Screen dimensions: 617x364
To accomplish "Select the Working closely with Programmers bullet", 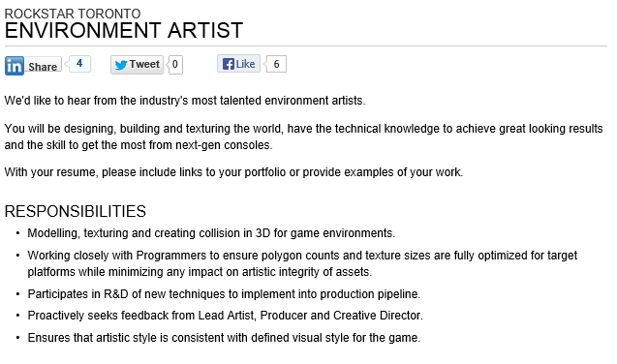I will tap(302, 263).
